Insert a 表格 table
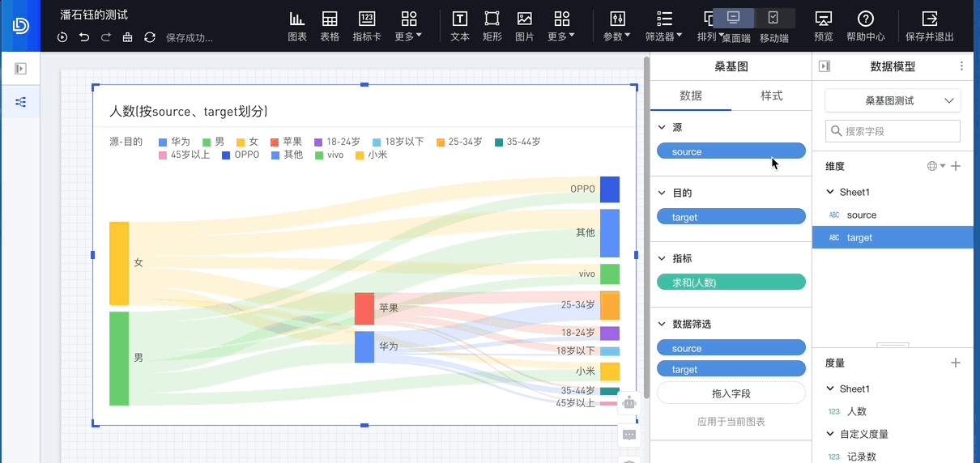This screenshot has height=463, width=980. coord(330,26)
